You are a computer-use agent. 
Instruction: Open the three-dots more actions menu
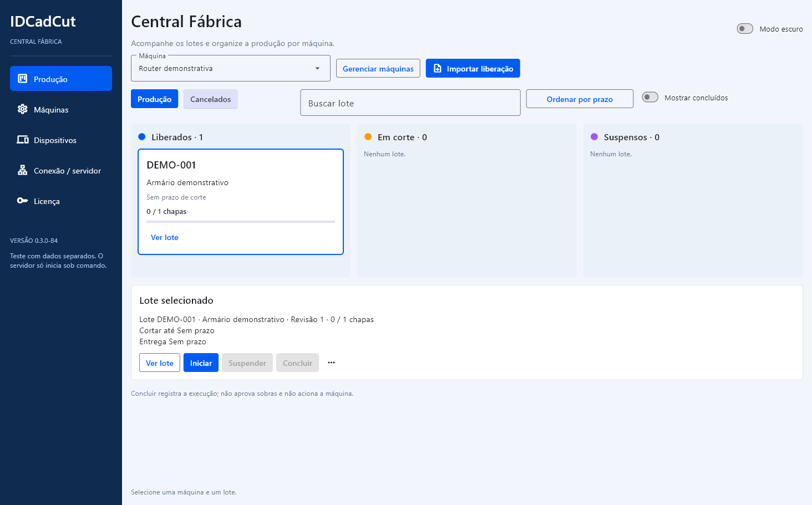coord(331,363)
